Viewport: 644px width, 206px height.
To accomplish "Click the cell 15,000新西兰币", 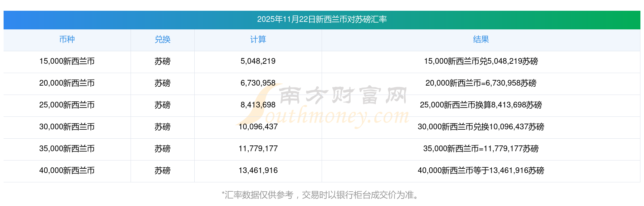I will [x=67, y=61].
